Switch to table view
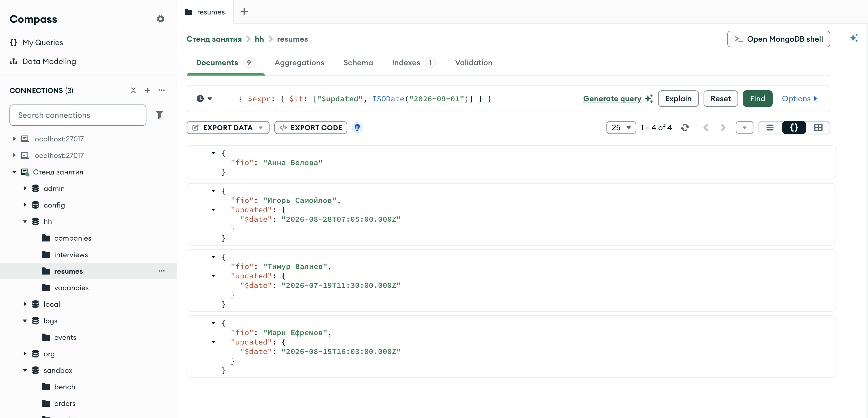868x418 pixels. (818, 128)
